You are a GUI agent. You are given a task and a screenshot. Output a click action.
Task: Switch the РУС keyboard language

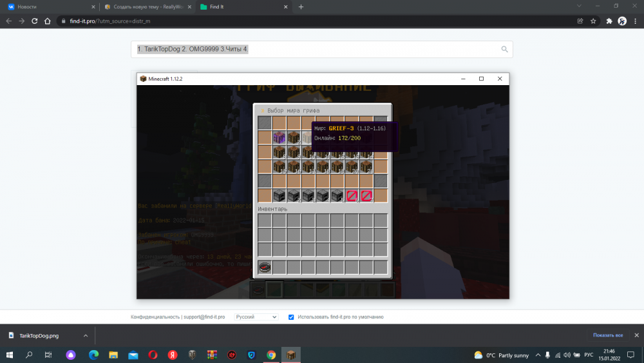[x=589, y=355]
